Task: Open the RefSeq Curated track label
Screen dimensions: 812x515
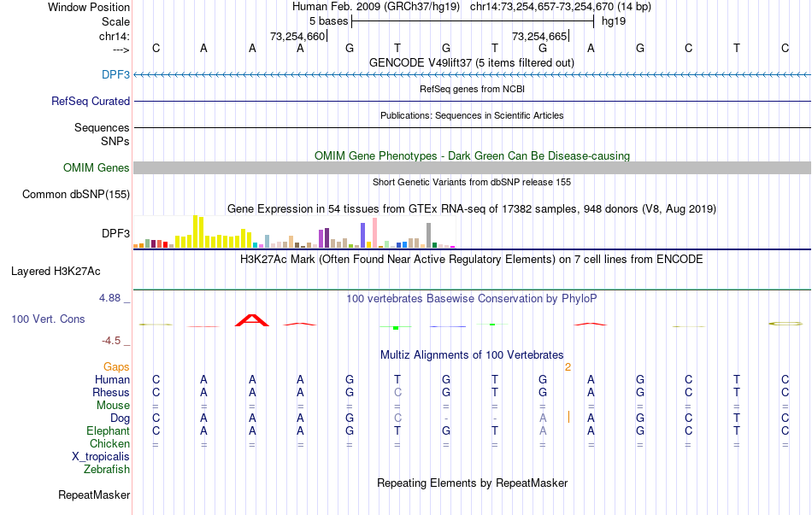Action: (x=90, y=102)
